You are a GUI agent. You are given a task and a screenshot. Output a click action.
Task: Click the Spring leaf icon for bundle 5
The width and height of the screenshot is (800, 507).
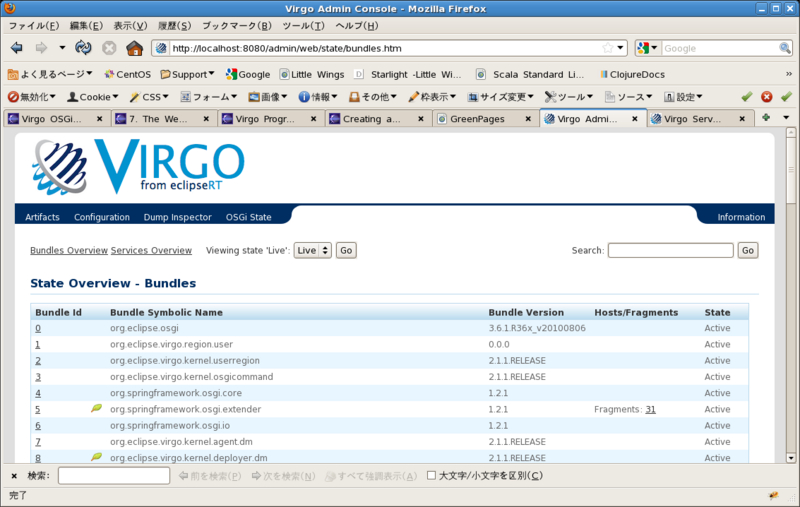[x=96, y=408]
